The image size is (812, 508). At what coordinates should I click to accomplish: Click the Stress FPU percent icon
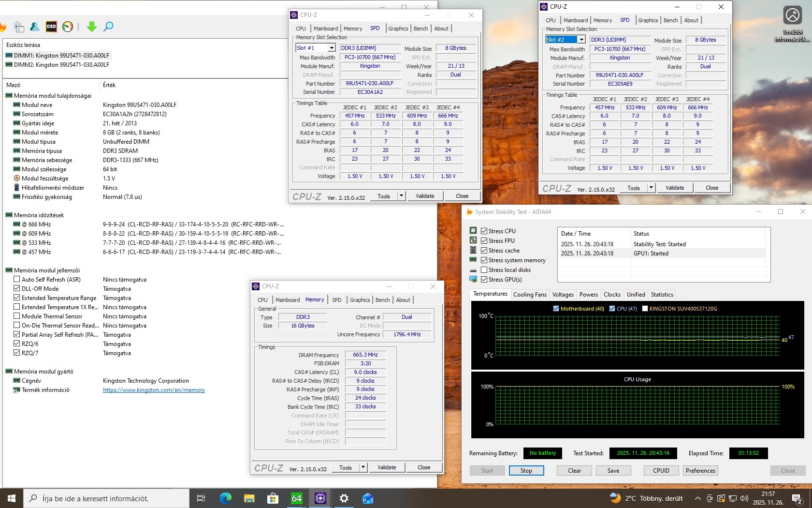[x=473, y=240]
